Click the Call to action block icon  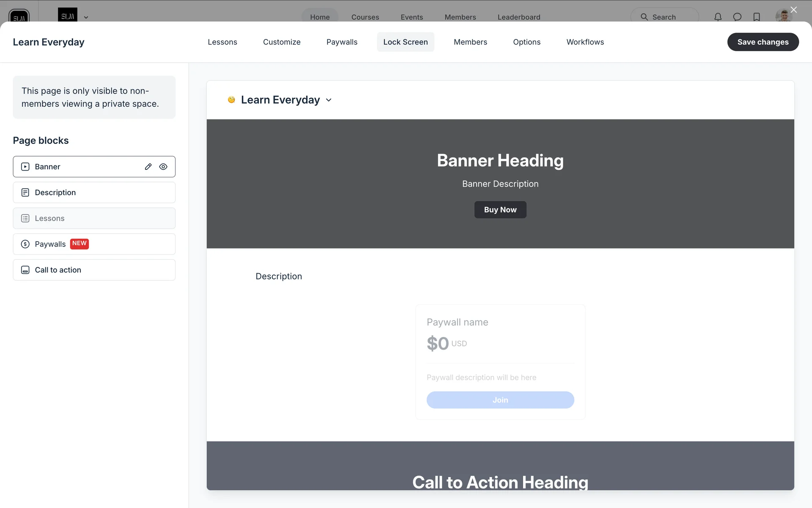(x=25, y=270)
